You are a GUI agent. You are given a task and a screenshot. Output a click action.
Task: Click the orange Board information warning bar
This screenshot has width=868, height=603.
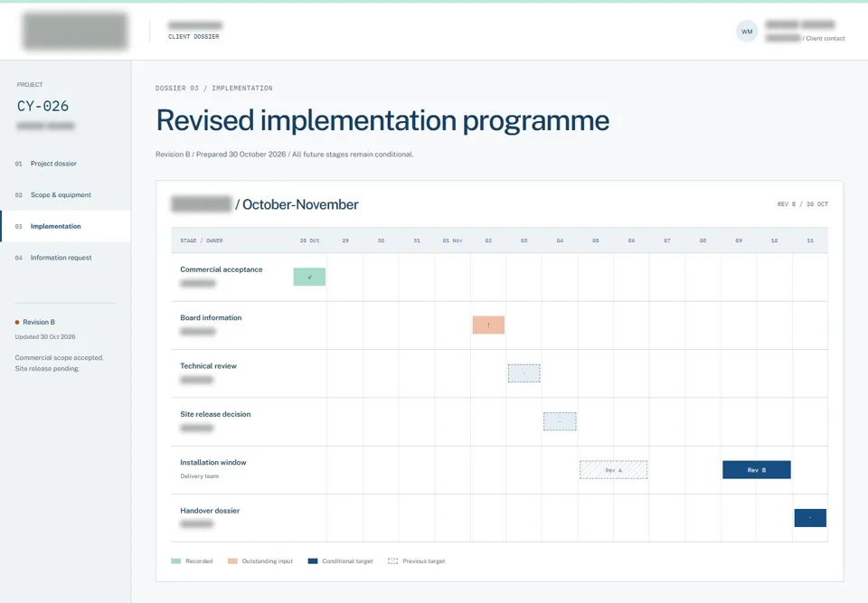pos(488,325)
